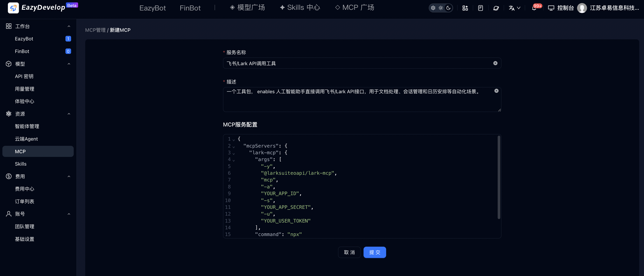Click the planet icon in header
Viewport: 644px width, 276px height.
496,8
